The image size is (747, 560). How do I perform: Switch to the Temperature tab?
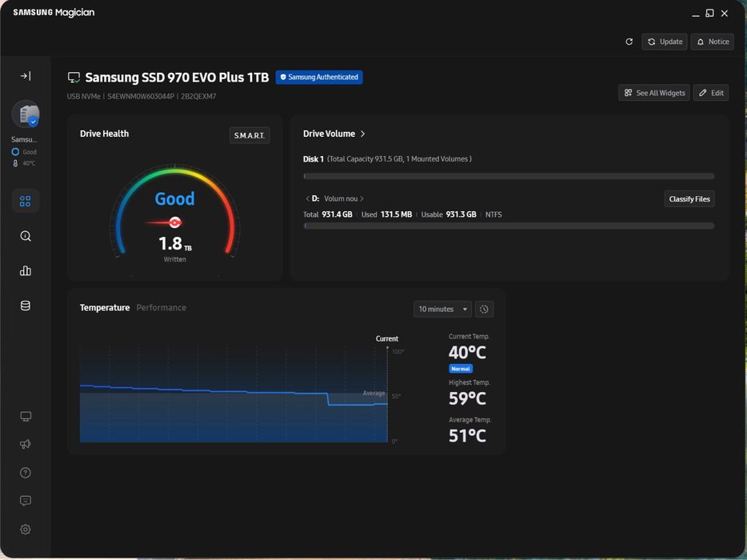pyautogui.click(x=104, y=307)
